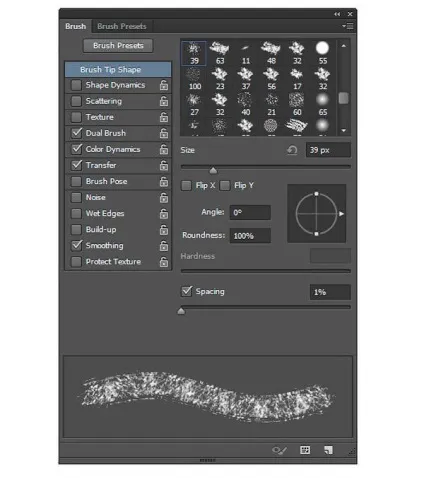Select the round soft brush tip 55

pyautogui.click(x=322, y=53)
